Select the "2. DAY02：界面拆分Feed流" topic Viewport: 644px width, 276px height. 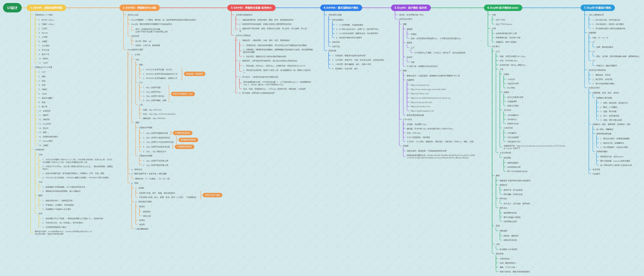coord(139,8)
